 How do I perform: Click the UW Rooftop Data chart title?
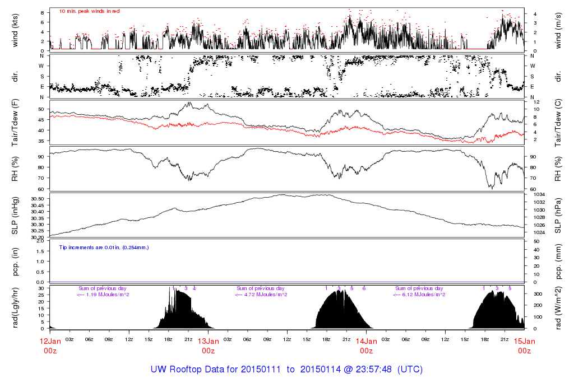(x=286, y=370)
